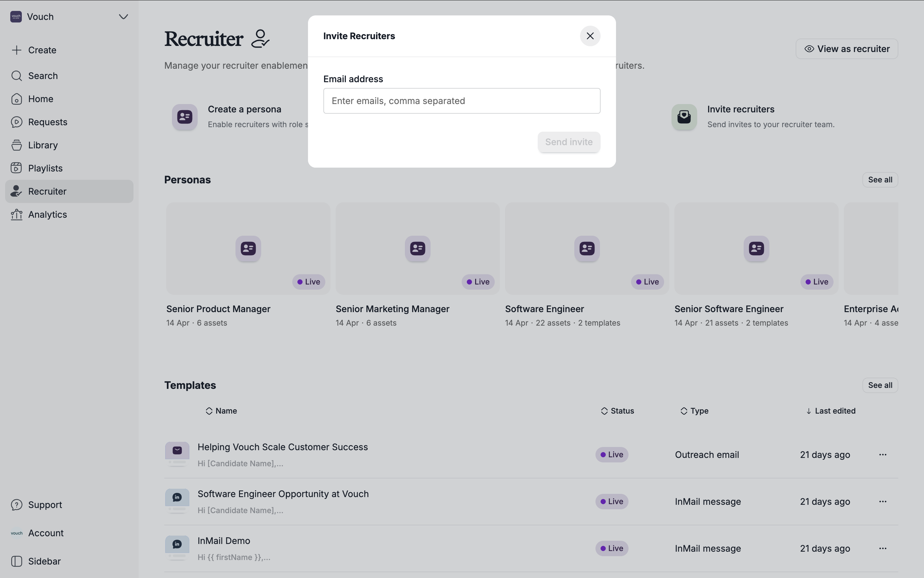Click the Vouch logo icon in sidebar
Viewport: 924px width, 578px height.
16,17
